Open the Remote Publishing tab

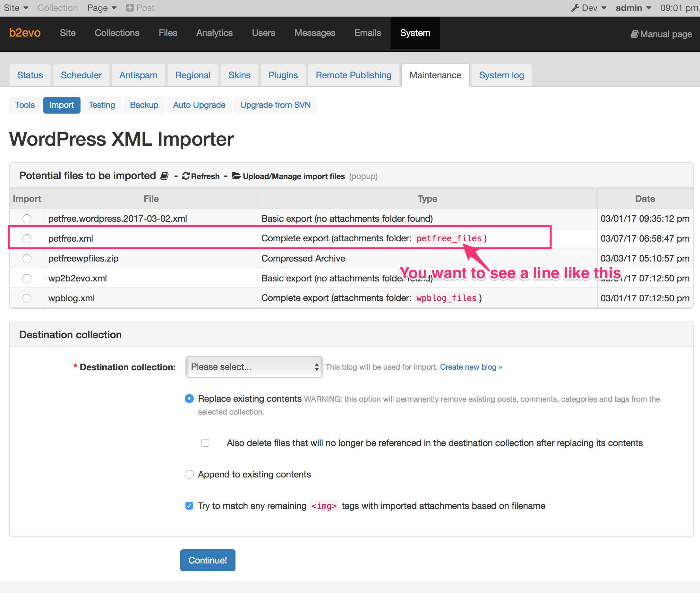(354, 75)
